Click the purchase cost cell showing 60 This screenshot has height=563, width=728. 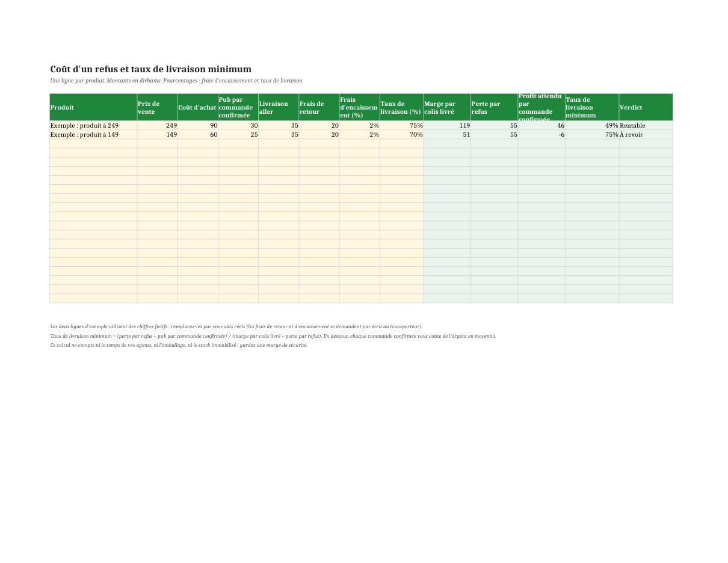coord(198,135)
